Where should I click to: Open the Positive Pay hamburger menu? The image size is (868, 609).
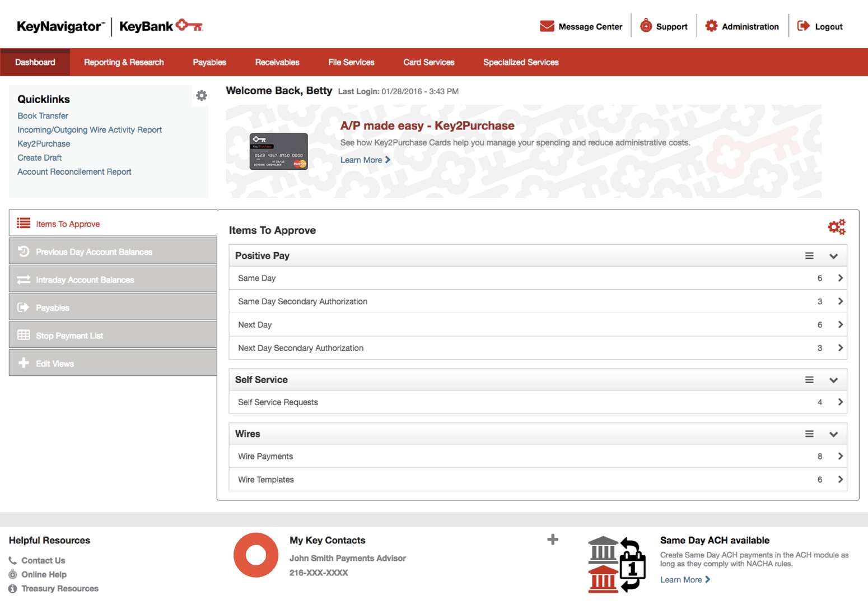(x=809, y=255)
